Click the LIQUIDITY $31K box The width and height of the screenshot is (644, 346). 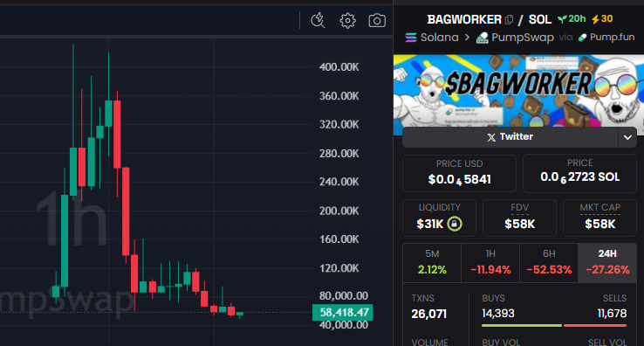tap(439, 218)
